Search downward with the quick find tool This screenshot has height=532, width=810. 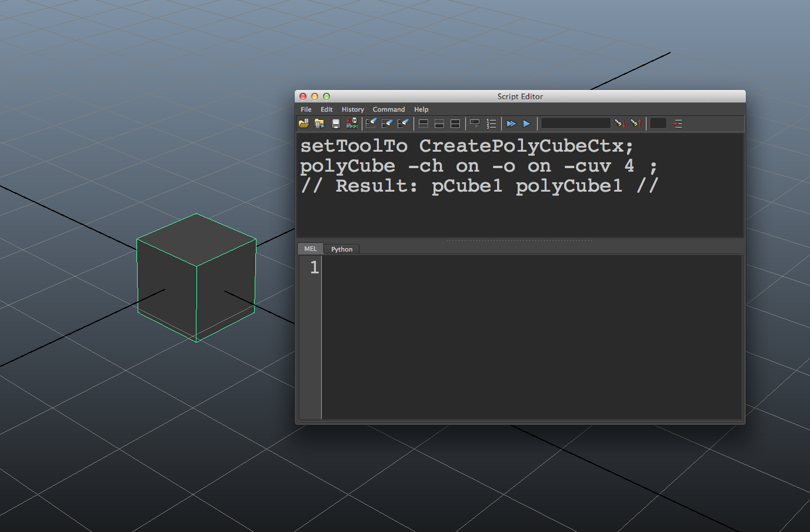[619, 123]
